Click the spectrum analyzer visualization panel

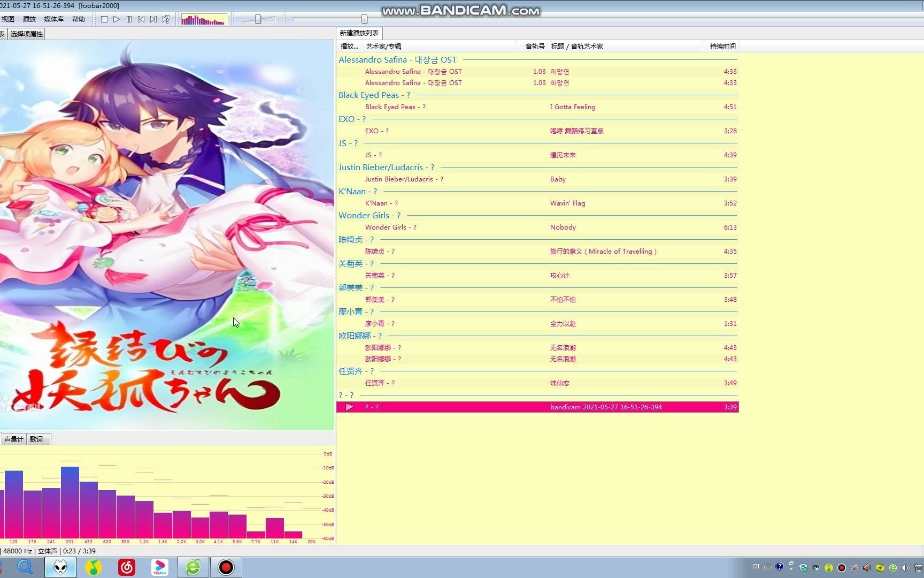167,496
